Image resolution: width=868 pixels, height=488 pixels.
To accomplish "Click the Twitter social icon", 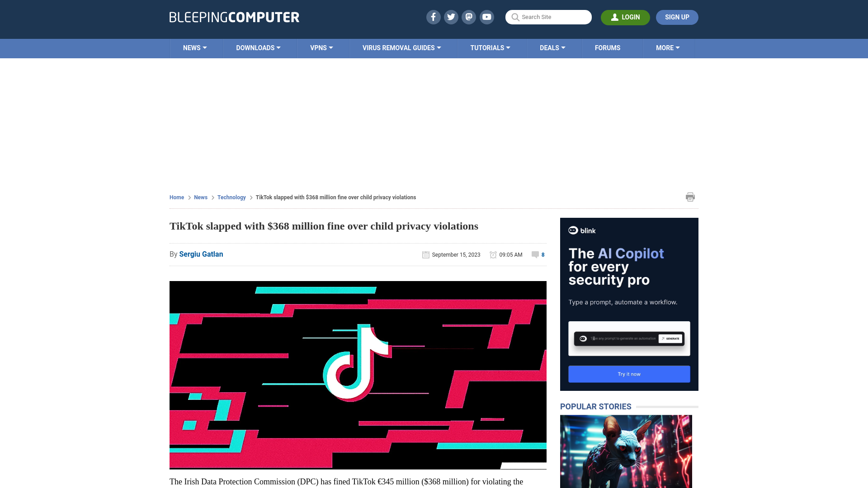I will pos(451,17).
